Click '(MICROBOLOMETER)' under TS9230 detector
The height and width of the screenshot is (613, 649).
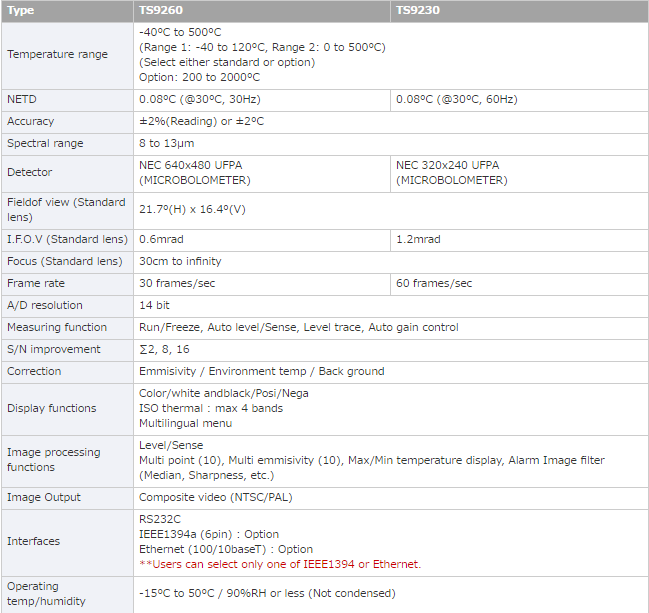click(x=452, y=180)
